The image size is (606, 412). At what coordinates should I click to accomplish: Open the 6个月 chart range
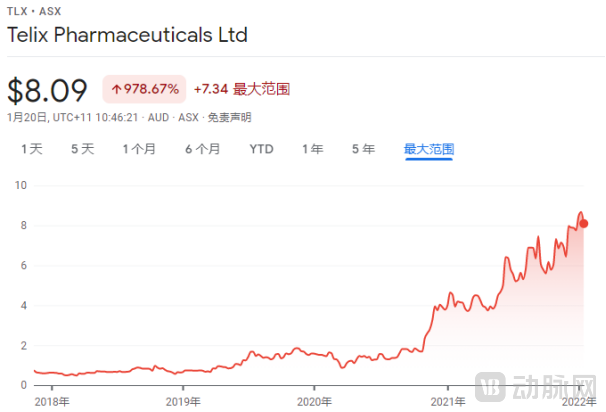point(202,150)
